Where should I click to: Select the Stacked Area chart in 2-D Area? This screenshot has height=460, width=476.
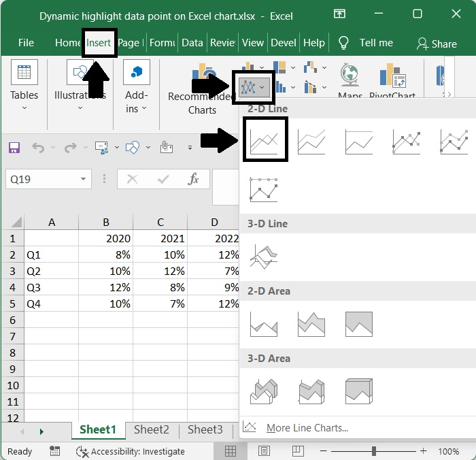click(311, 324)
